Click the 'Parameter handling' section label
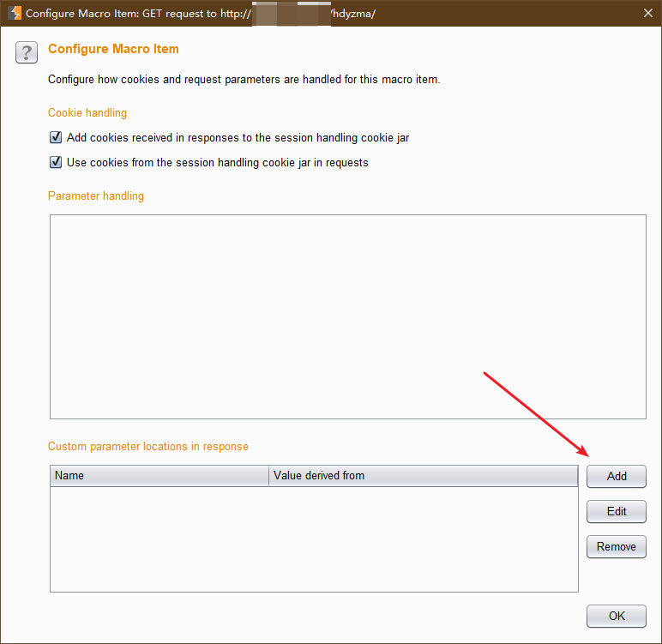This screenshot has height=644, width=662. tap(96, 196)
